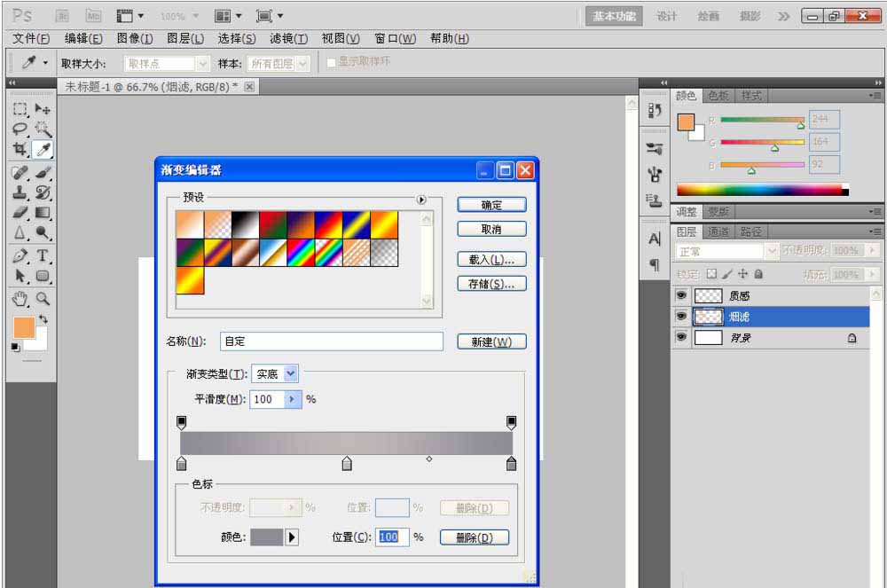Screen dimensions: 887x588
Task: Switch to 通道 tab
Action: pyautogui.click(x=718, y=231)
